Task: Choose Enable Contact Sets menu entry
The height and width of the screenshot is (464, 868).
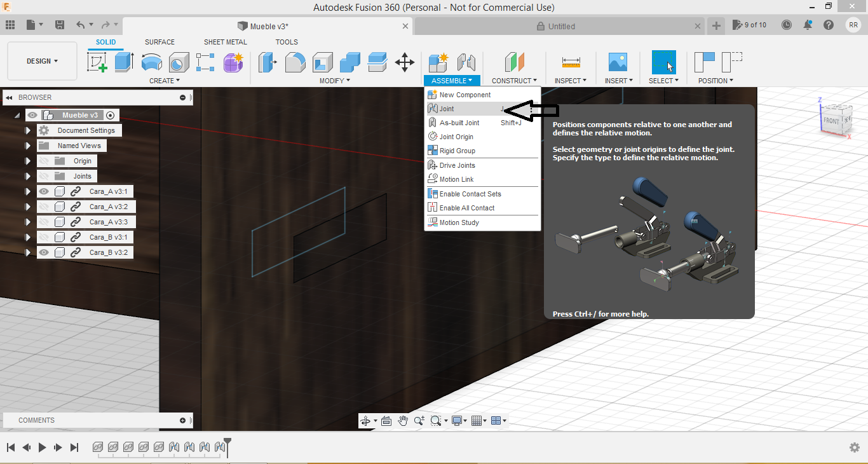Action: [x=482, y=194]
